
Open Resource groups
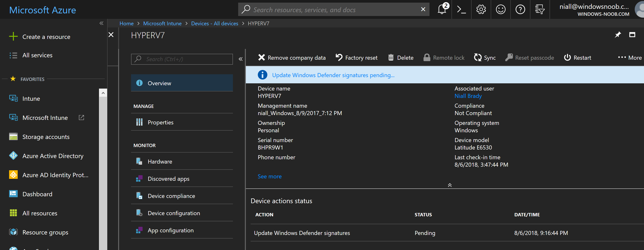(x=39, y=232)
